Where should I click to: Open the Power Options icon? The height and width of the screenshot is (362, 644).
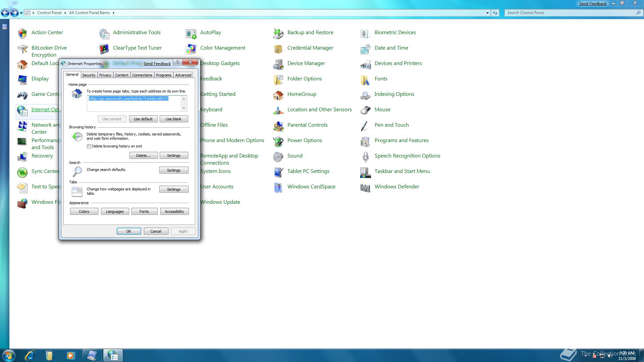coord(278,141)
